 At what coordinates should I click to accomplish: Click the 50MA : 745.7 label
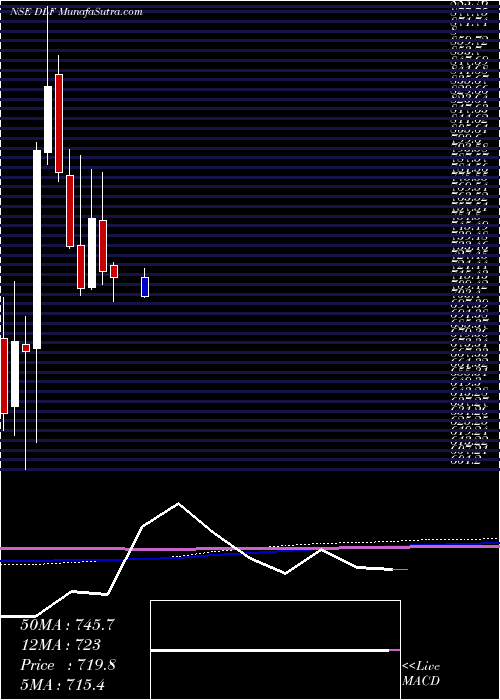(x=68, y=625)
